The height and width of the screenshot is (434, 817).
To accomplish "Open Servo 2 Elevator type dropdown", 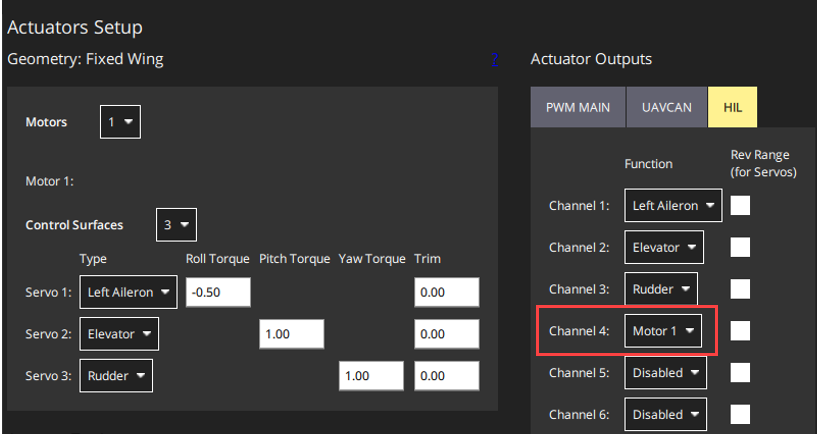I will coord(118,334).
